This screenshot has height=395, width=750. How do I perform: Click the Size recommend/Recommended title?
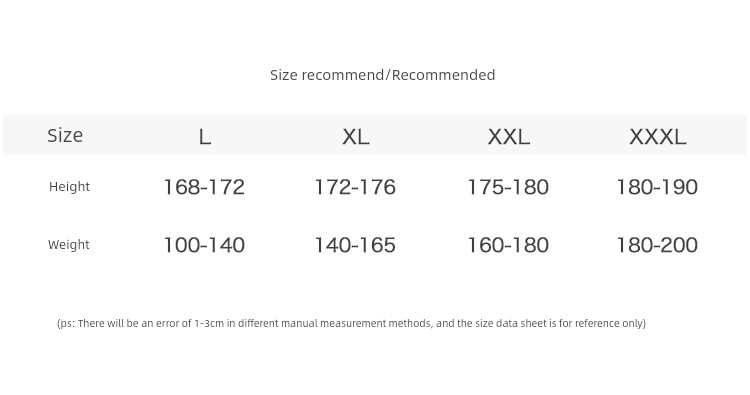(x=382, y=75)
